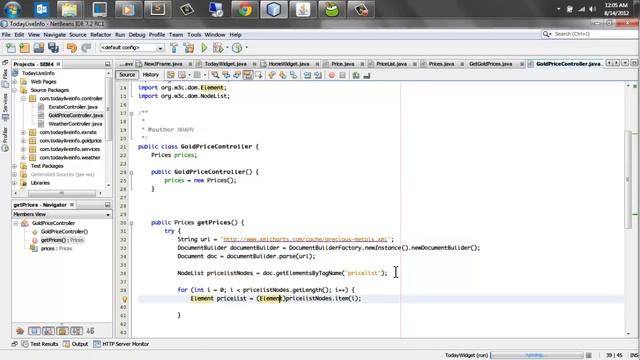
Task: Toggle sort order button in Navigator
Action: (90, 331)
